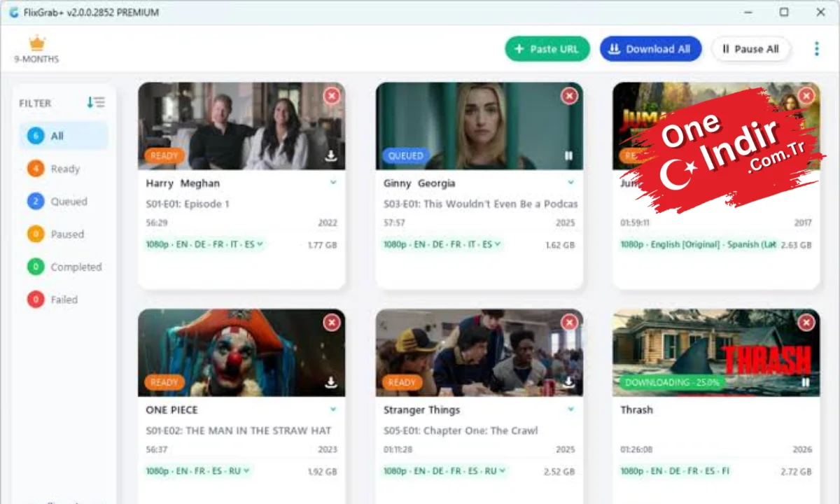Open Thrash 1080p language options
Viewport: 840px width, 504px height.
675,471
